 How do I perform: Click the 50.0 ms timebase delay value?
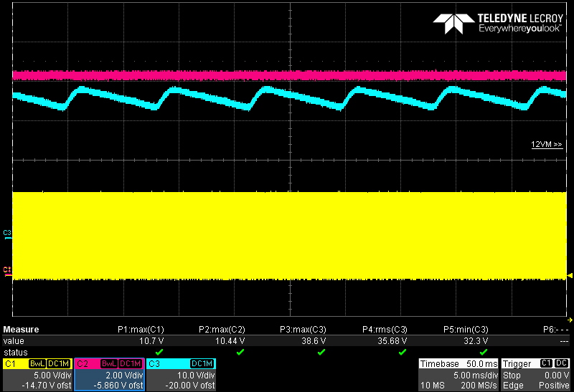[481, 364]
